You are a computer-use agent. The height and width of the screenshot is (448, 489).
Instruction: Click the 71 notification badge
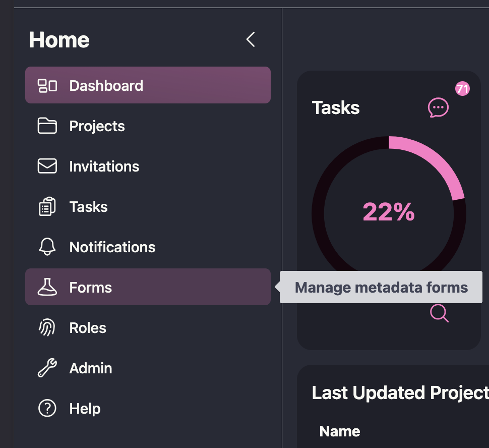coord(462,89)
